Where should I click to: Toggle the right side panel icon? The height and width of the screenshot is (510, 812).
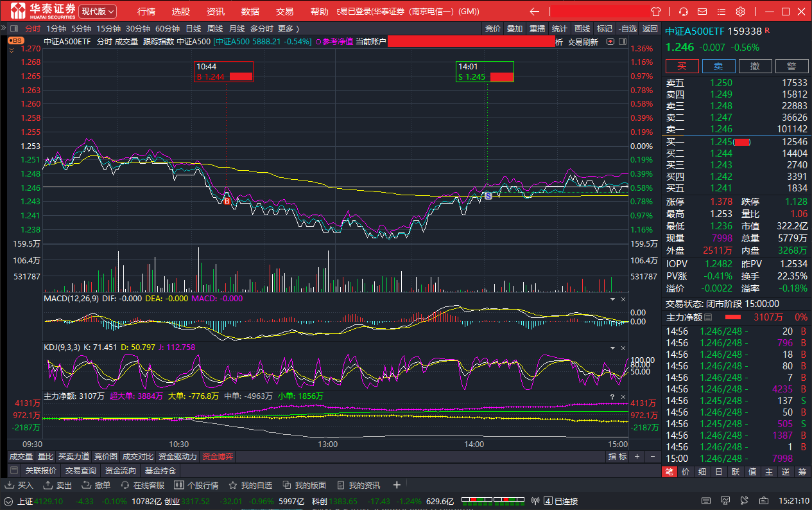click(621, 42)
